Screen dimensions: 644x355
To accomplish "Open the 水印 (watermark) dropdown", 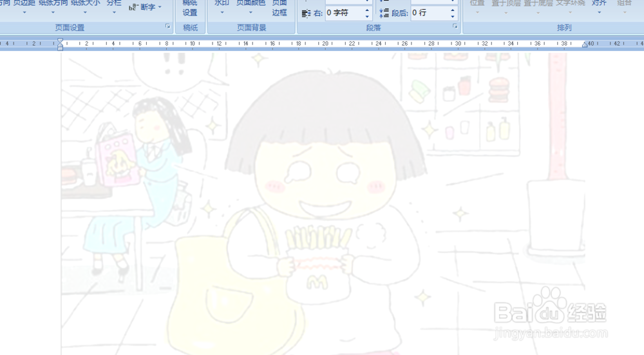I will coord(222,7).
